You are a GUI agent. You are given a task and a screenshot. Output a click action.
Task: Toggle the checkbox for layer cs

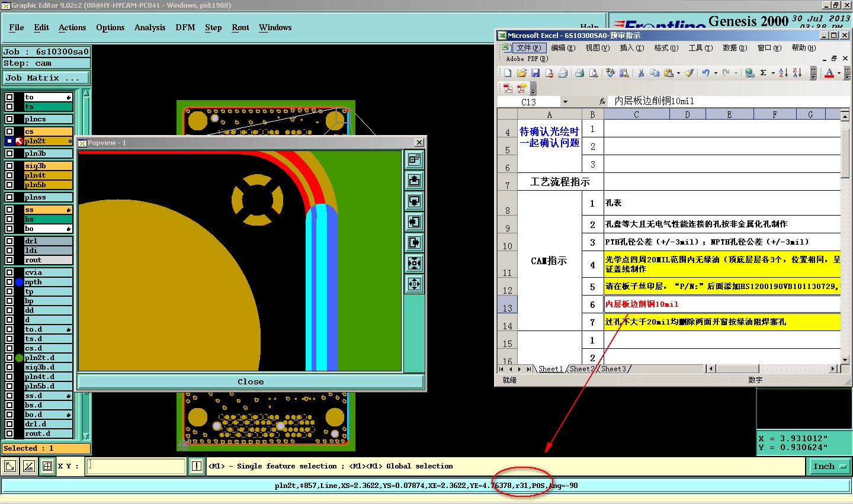click(x=9, y=131)
